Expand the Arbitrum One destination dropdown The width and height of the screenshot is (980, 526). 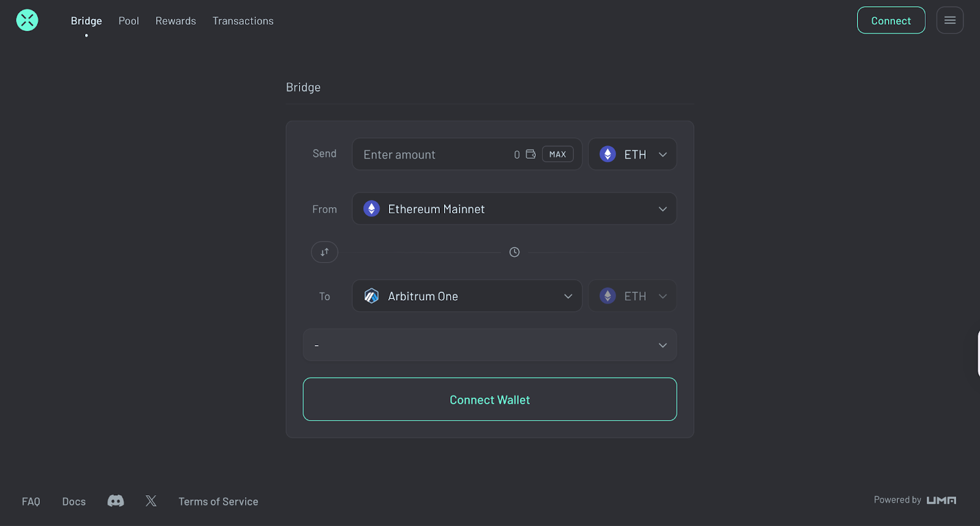click(x=467, y=296)
